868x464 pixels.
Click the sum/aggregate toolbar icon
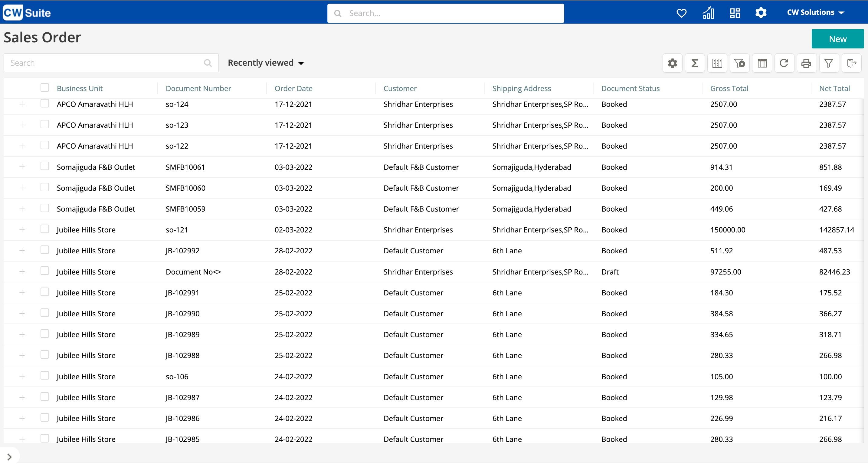click(694, 63)
